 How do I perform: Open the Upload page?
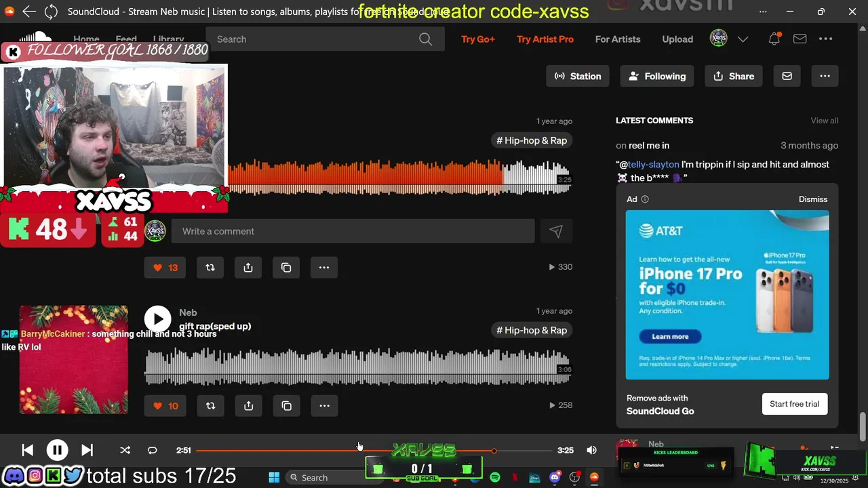pos(677,39)
